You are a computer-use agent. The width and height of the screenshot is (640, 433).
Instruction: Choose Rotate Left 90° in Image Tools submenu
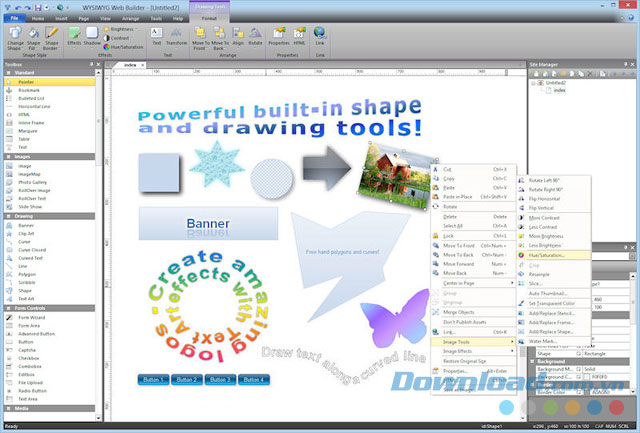click(554, 180)
